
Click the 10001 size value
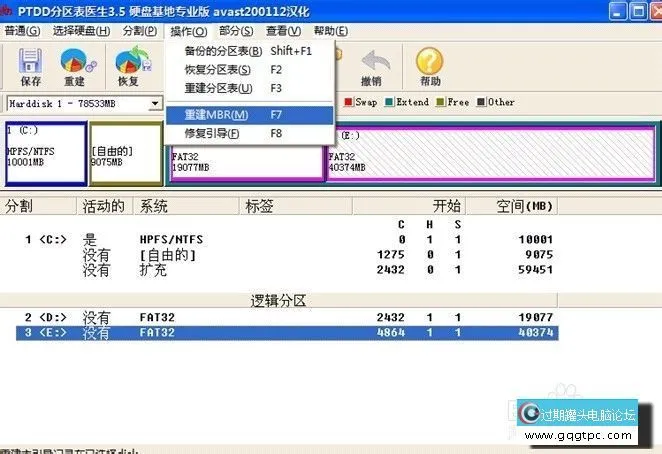[x=535, y=239]
